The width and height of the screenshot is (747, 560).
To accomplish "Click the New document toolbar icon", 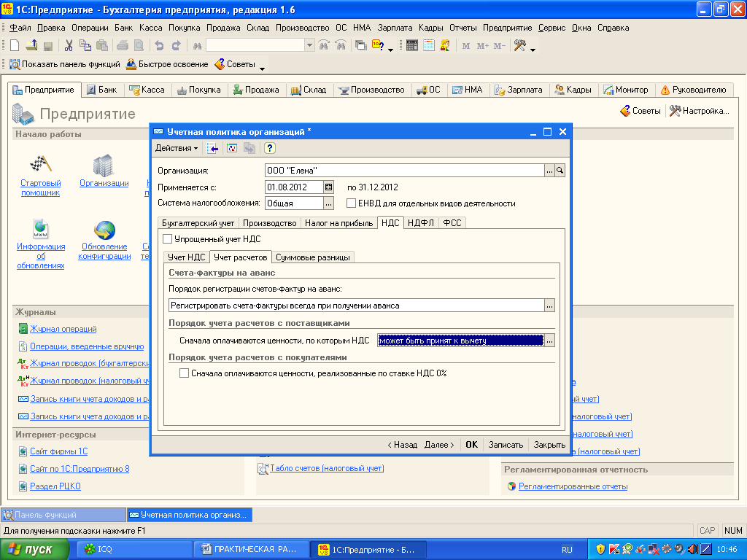I will point(15,45).
